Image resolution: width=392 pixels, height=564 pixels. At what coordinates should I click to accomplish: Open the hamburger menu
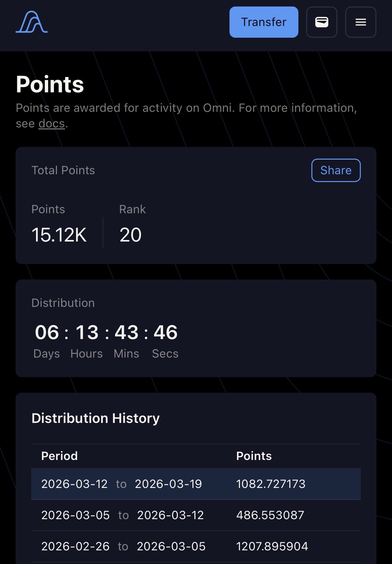[x=360, y=22]
